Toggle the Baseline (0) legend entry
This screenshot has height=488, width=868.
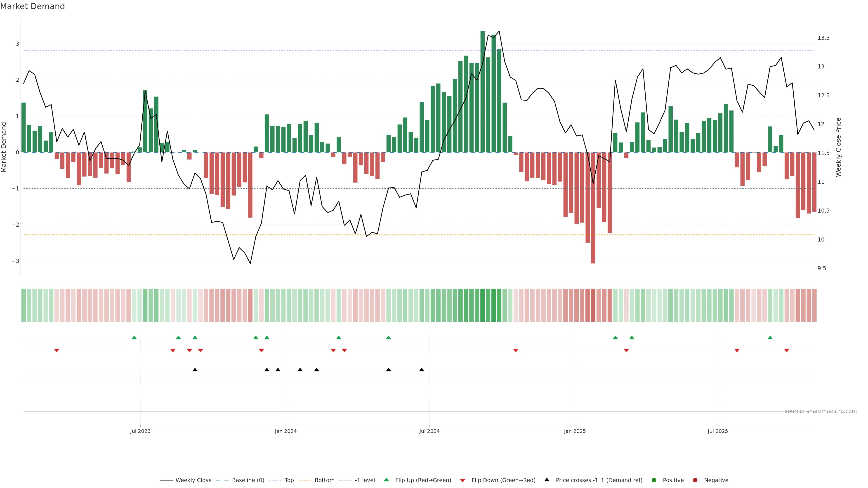222,480
